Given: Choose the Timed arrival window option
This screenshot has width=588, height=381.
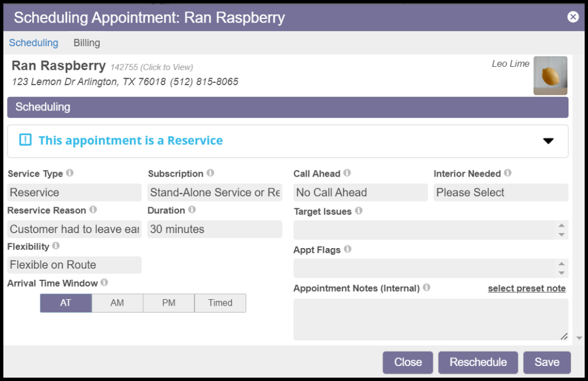Looking at the screenshot, I should 220,303.
